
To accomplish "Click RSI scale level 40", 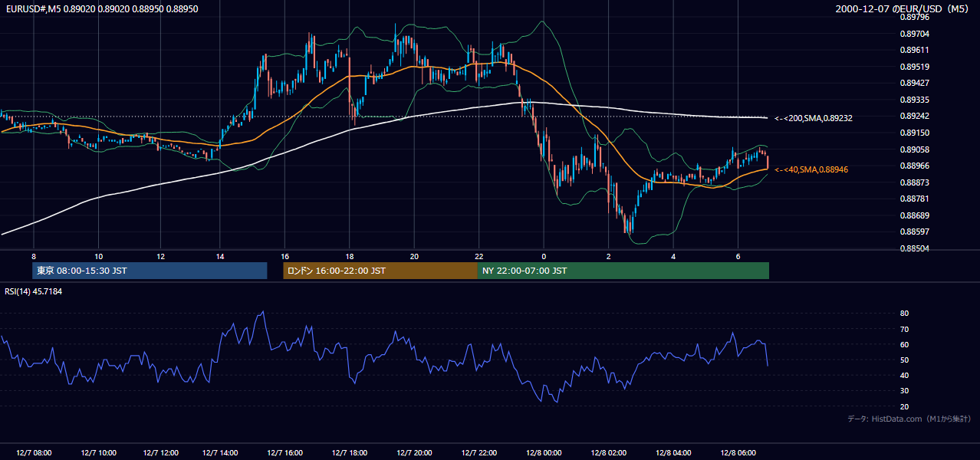I will pyautogui.click(x=904, y=375).
